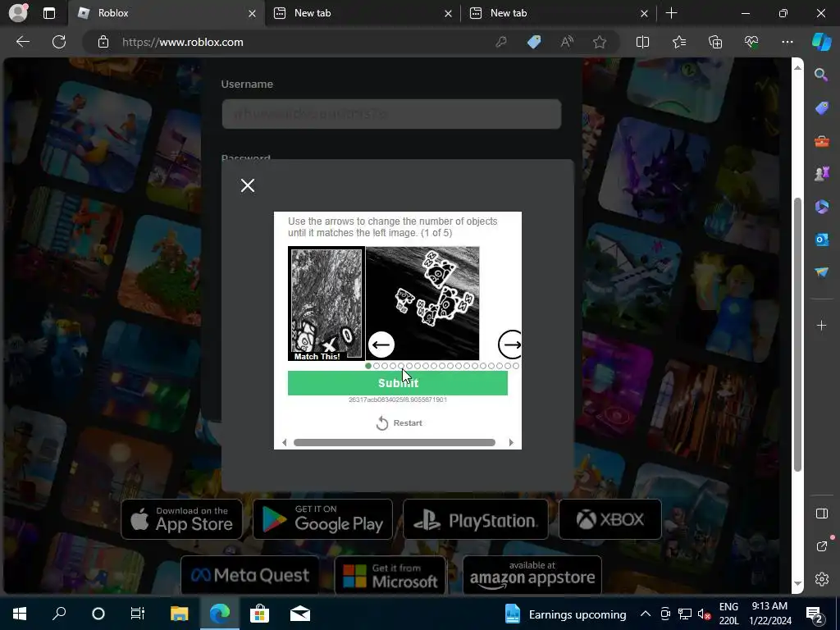Launch Copilot from Edge sidebar

822,42
